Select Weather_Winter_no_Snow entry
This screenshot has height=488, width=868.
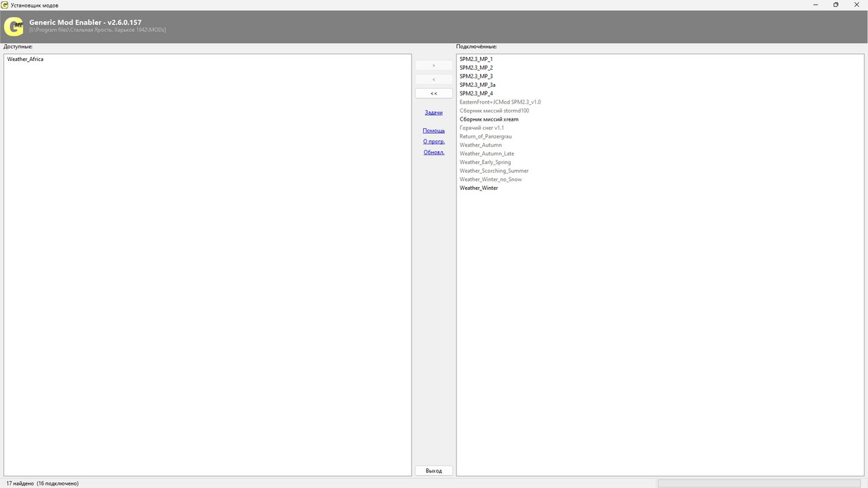491,180
